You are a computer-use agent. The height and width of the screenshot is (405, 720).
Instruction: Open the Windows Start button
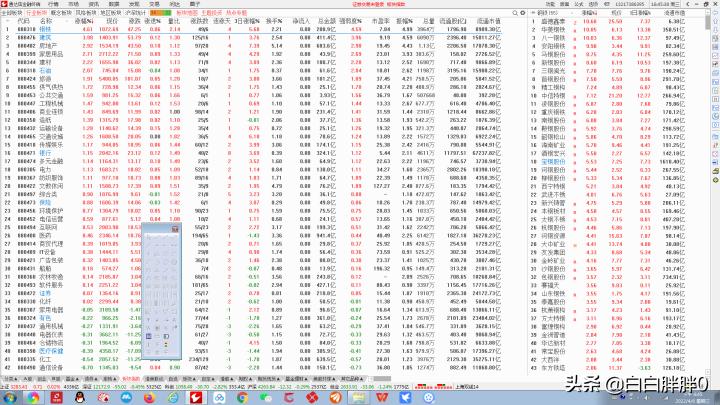pyautogui.click(x=9, y=398)
